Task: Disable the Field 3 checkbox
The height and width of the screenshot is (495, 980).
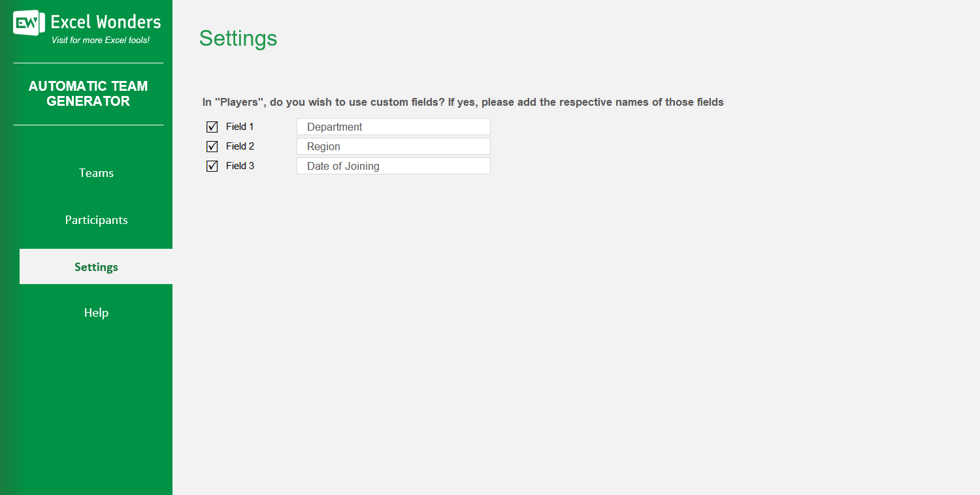Action: tap(212, 166)
